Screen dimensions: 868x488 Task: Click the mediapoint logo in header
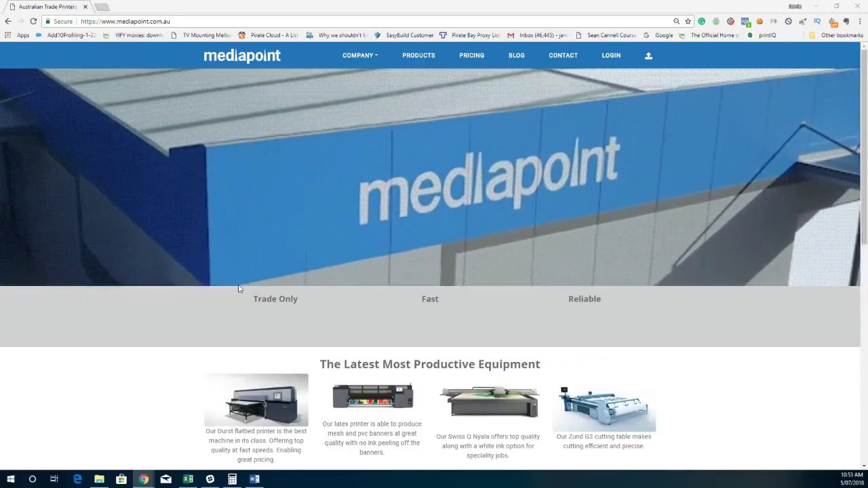pyautogui.click(x=242, y=56)
